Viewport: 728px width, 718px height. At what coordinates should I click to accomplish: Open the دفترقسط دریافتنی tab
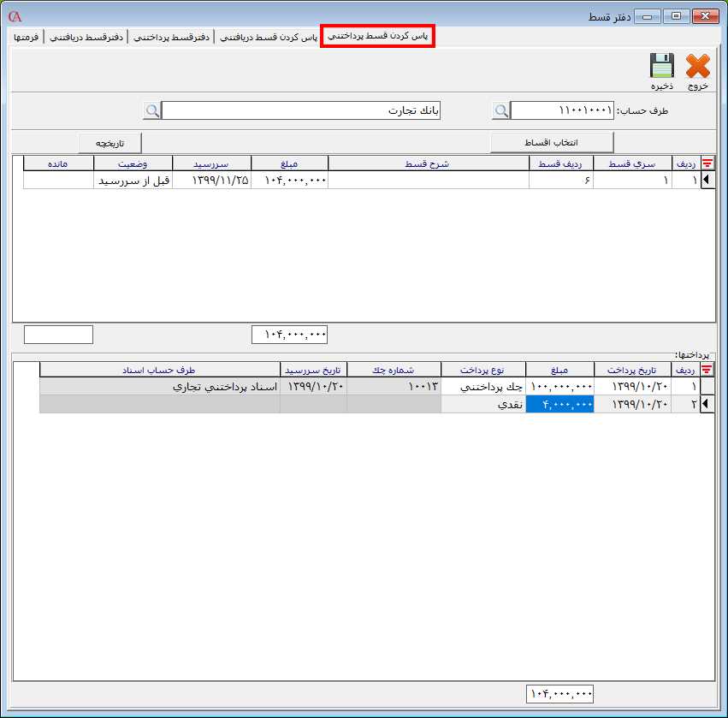[86, 38]
